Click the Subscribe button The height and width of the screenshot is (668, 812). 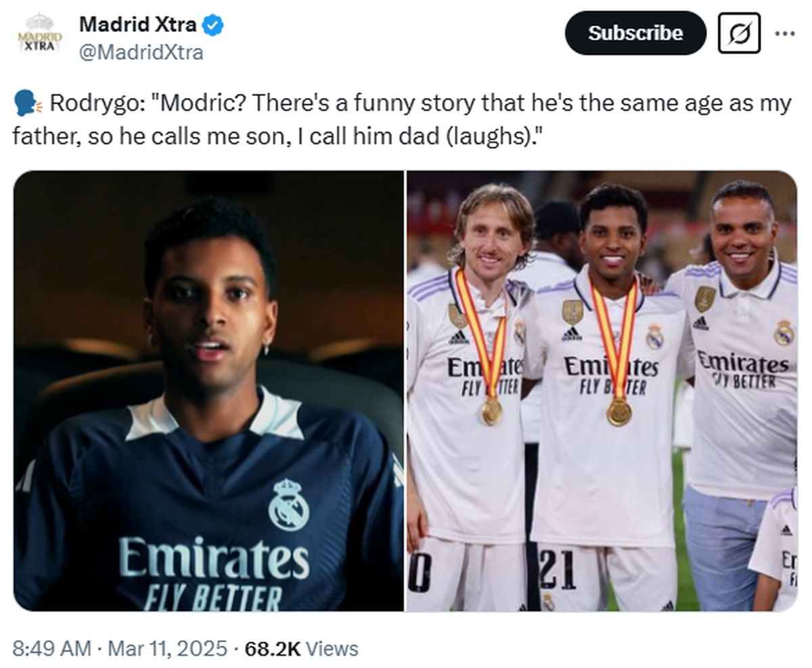(x=635, y=33)
